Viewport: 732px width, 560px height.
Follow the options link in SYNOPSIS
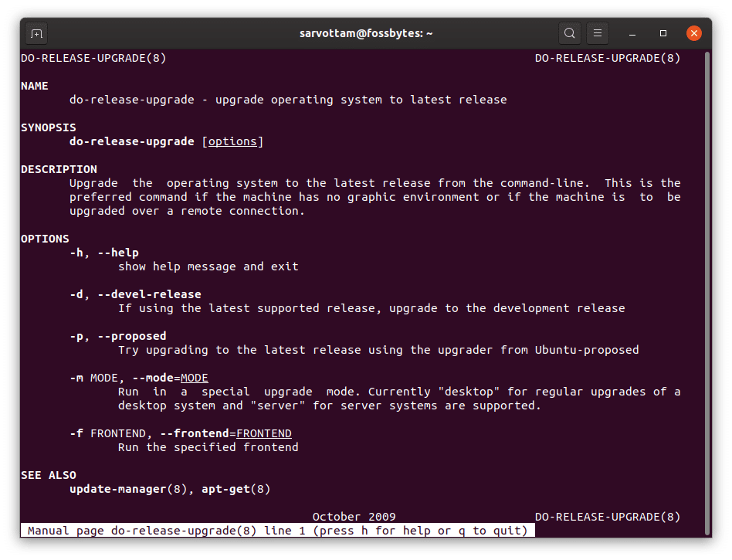click(x=233, y=141)
